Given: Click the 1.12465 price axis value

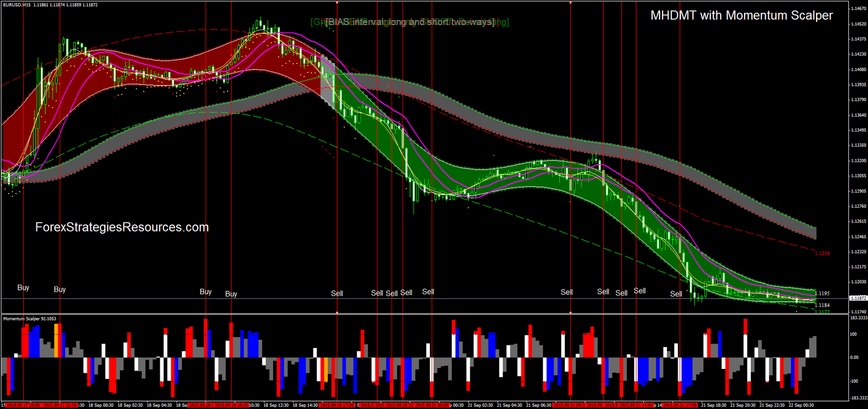Looking at the screenshot, I should (858, 236).
